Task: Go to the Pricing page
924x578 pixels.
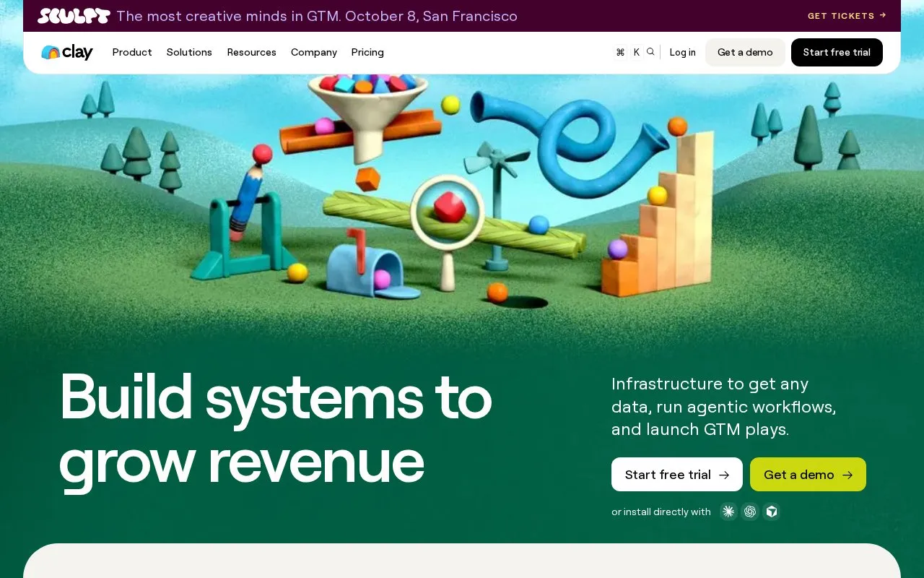Action: pyautogui.click(x=367, y=52)
